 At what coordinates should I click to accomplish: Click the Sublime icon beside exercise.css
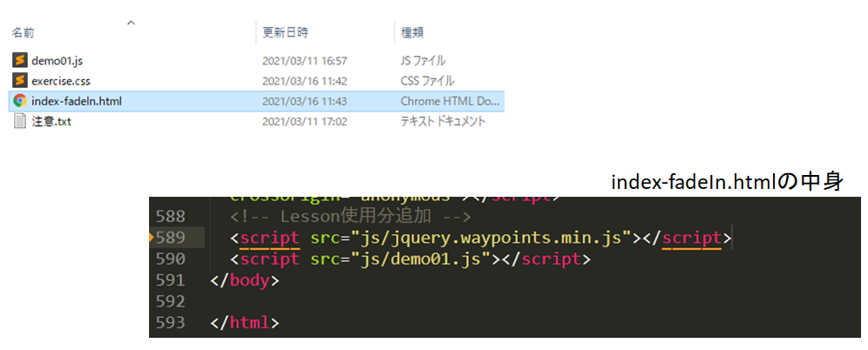tap(20, 81)
